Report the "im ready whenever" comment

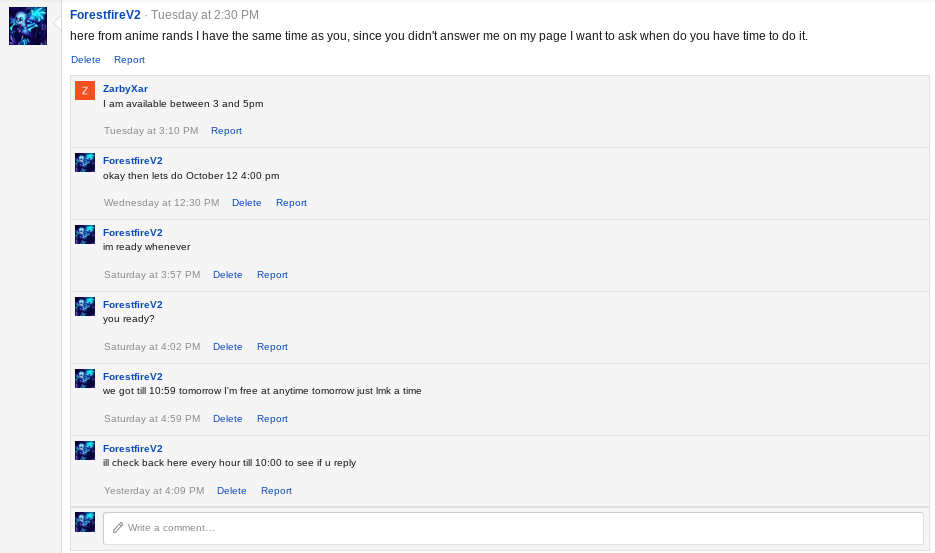(272, 275)
